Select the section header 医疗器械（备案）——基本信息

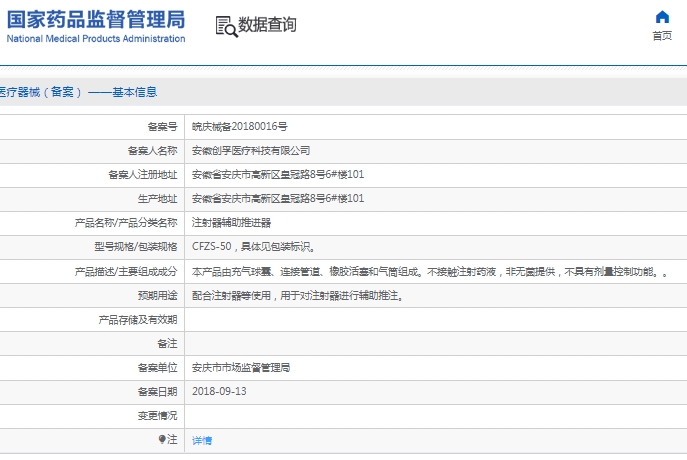coord(78,92)
